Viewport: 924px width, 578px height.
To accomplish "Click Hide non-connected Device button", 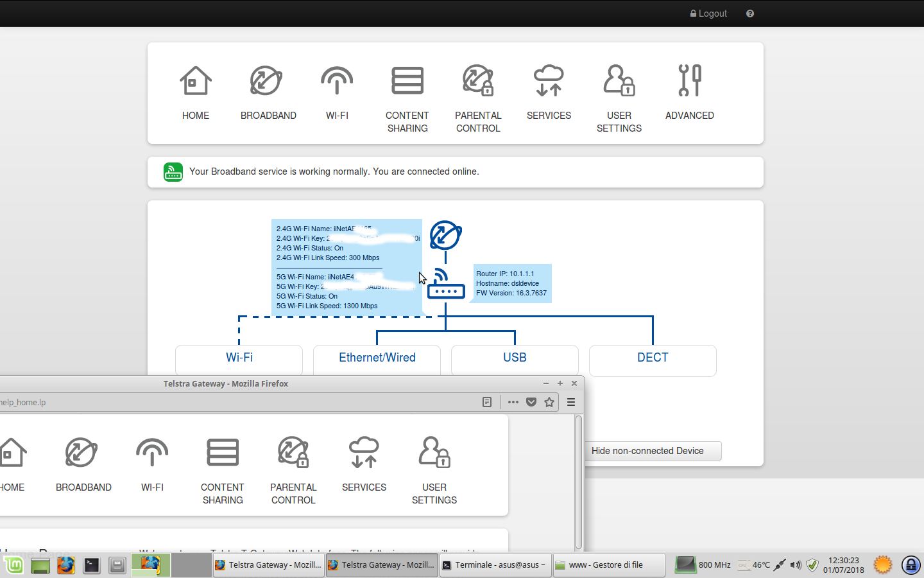I will pyautogui.click(x=653, y=451).
